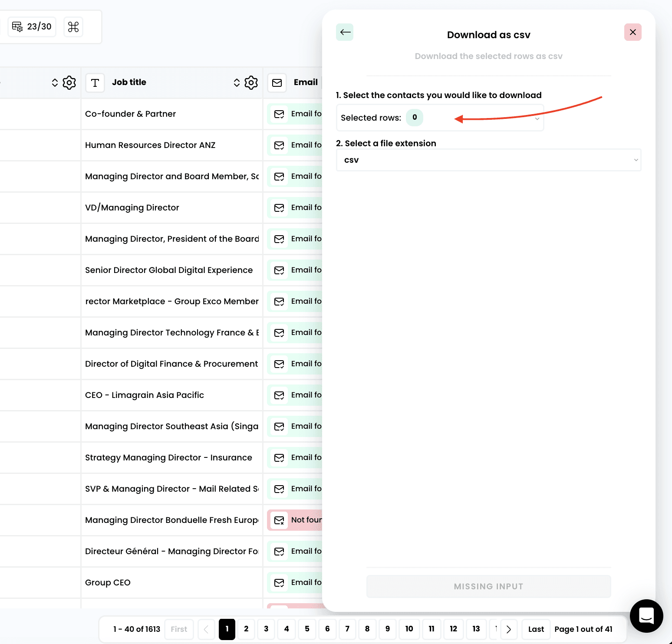Click 'Managing Director and Board Member' cell

point(172,177)
